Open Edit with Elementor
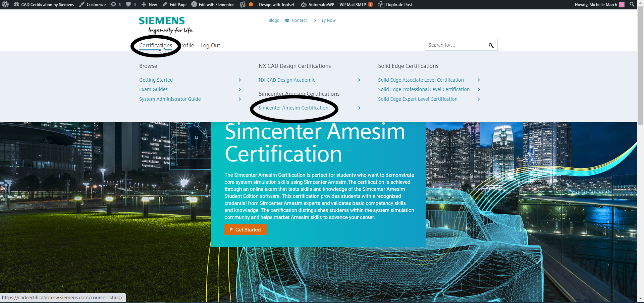 (x=213, y=4)
